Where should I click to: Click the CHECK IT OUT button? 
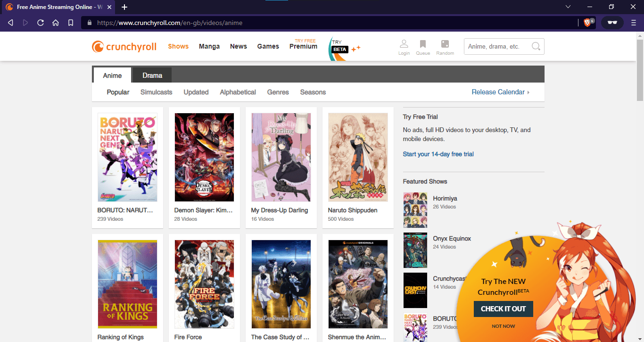coord(504,309)
